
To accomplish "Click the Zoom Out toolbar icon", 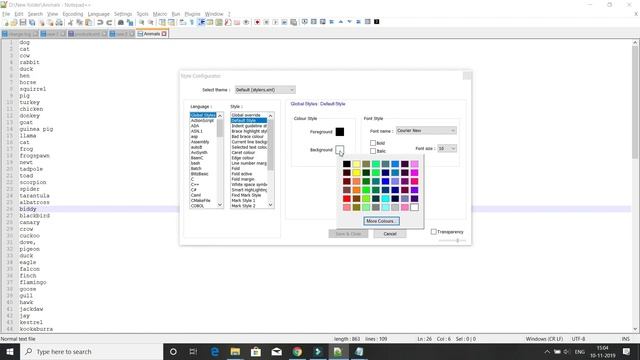I will click(151, 22).
